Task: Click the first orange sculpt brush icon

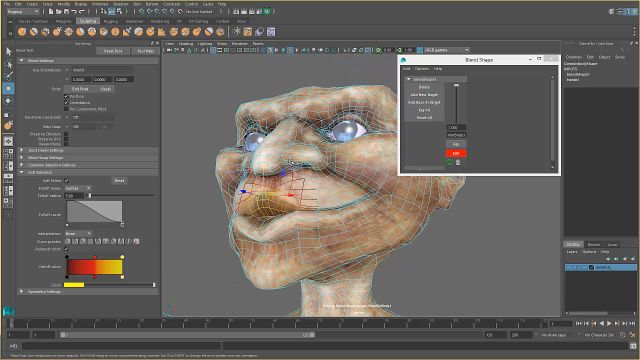Action: click(x=22, y=31)
